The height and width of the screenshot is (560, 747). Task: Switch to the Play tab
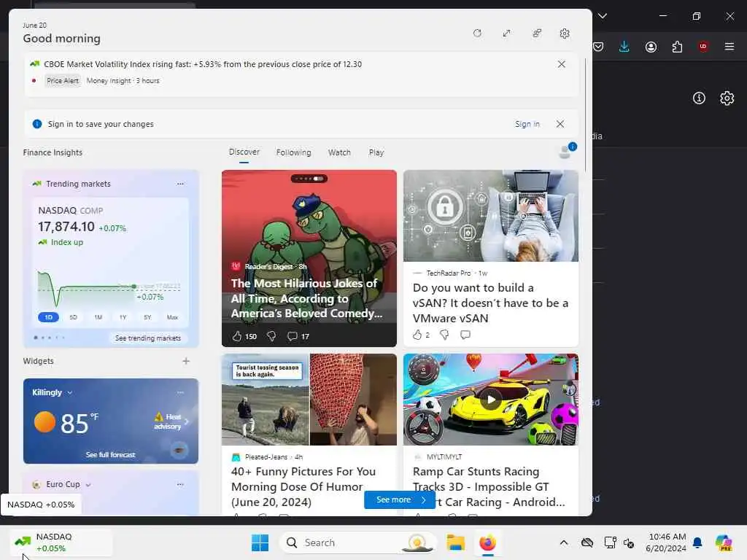pyautogui.click(x=376, y=152)
